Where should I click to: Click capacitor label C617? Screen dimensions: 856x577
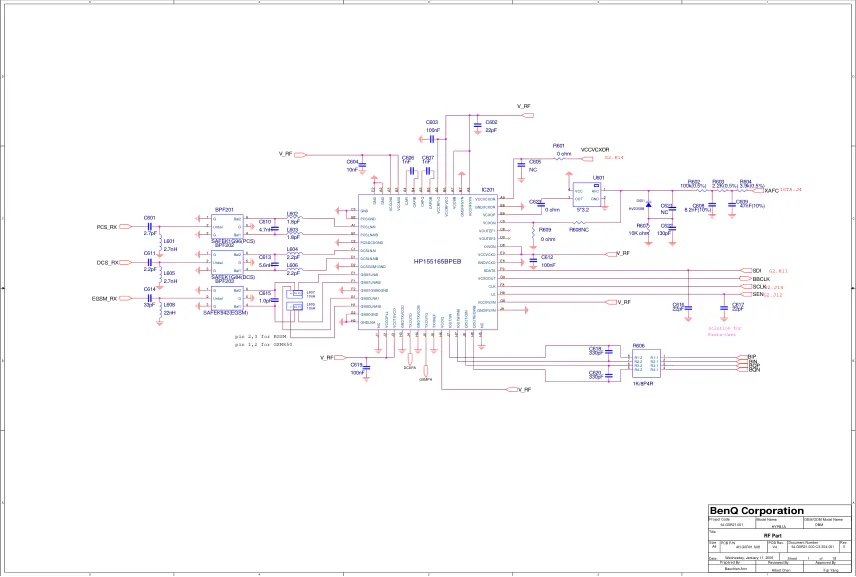coord(738,305)
